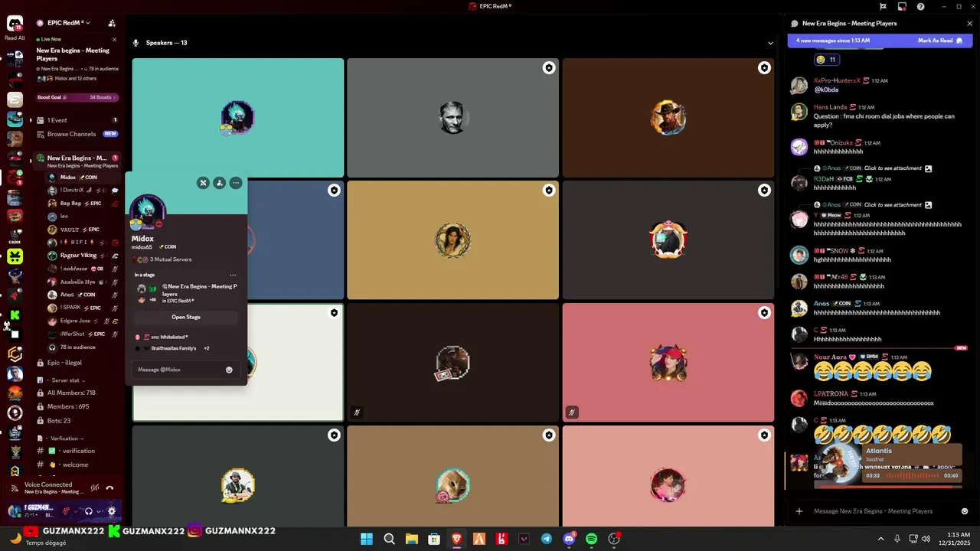Viewport: 980px width, 551px height.
Task: Open Discord help icon in title bar
Action: pos(920,6)
